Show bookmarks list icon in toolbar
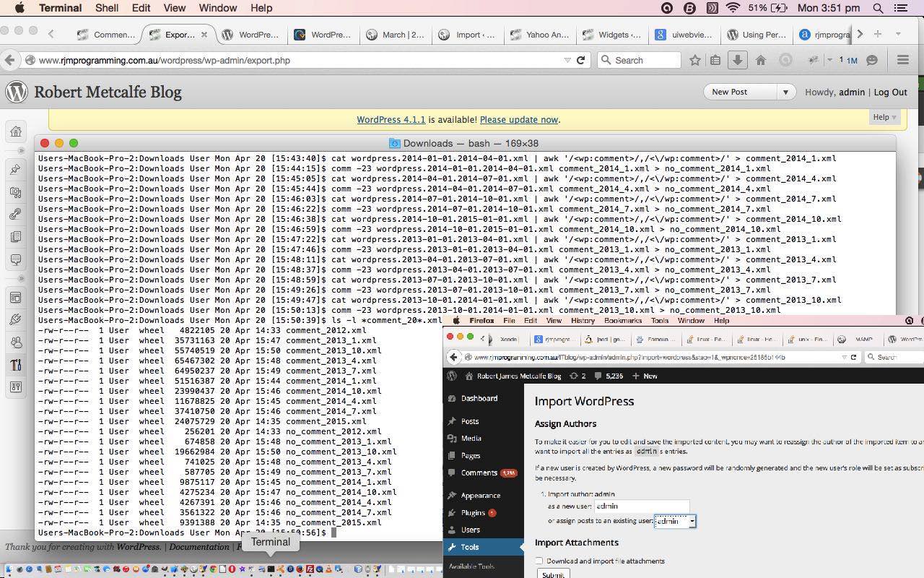Screen dimensions: 924x578 click(x=715, y=60)
